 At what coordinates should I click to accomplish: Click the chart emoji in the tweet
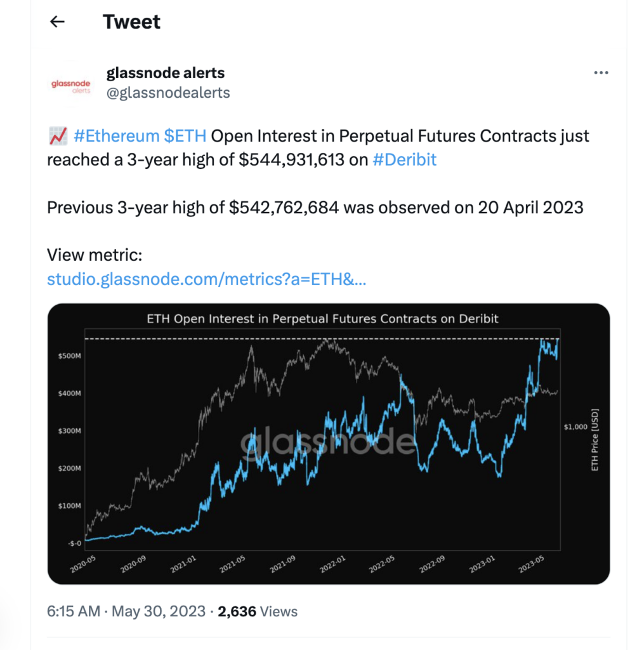57,136
